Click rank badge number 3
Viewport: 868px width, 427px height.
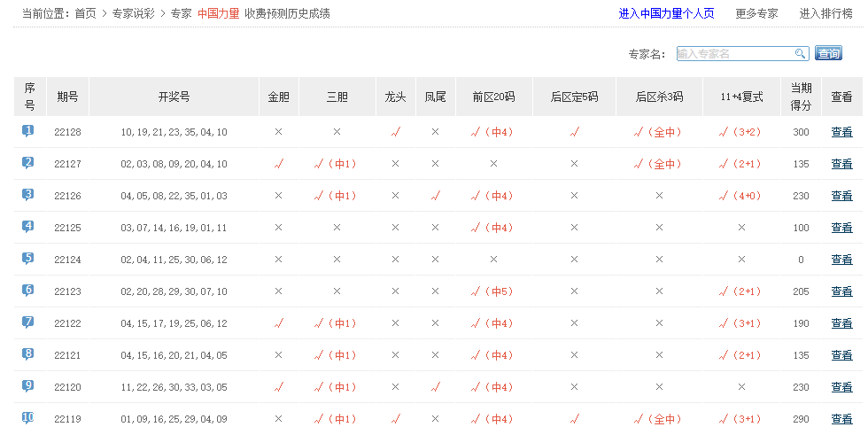point(28,195)
